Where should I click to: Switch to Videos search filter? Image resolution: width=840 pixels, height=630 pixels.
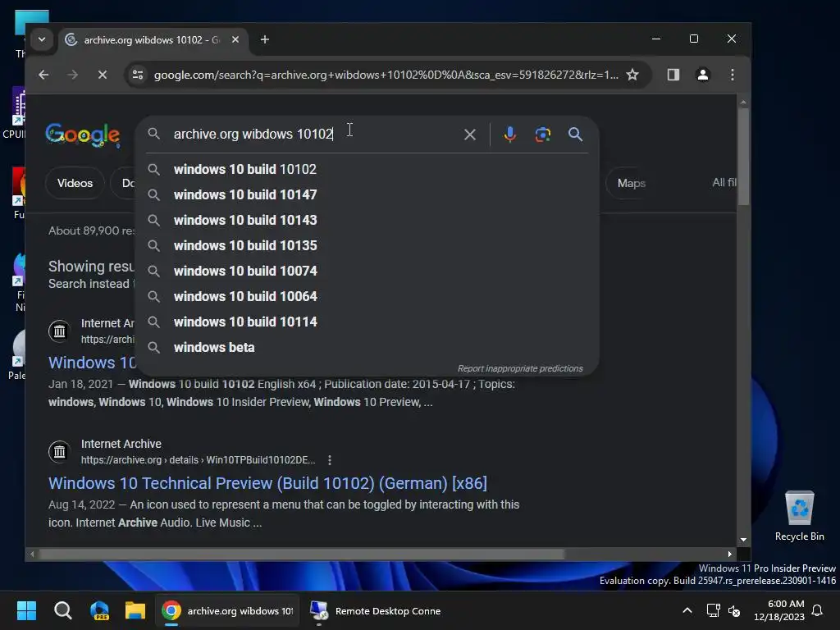[75, 183]
